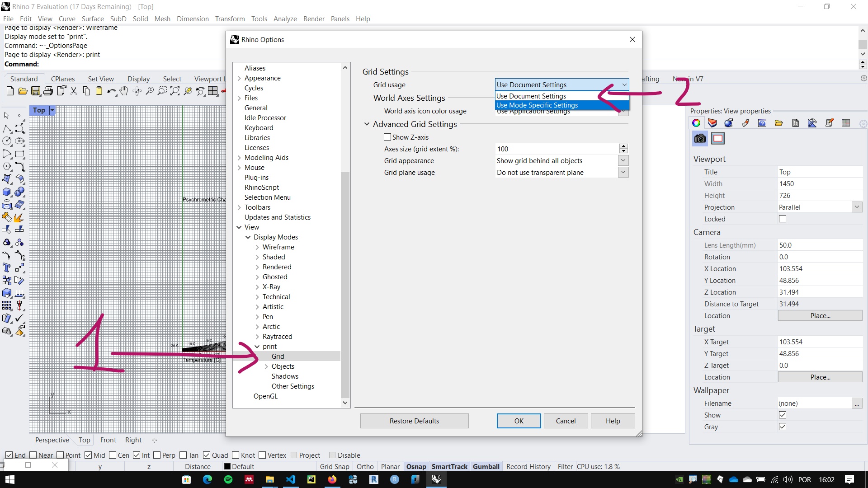Viewport: 868px width, 488px height.
Task: Choose Use Mode Specific Settings option
Action: pos(562,105)
